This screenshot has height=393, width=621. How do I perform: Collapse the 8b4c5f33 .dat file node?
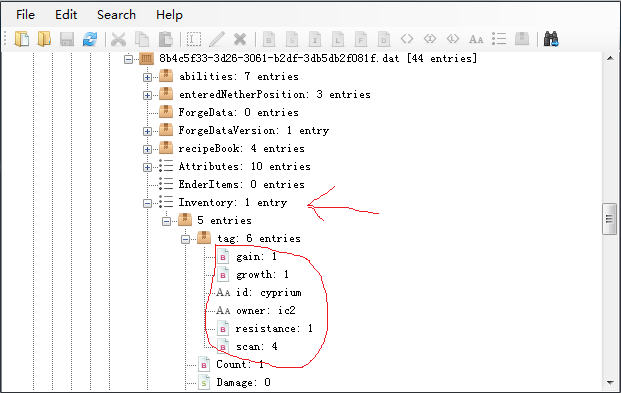pos(128,59)
